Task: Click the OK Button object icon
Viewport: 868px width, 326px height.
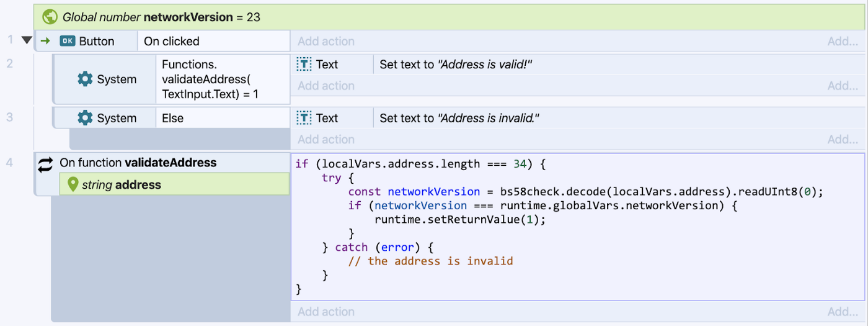Action: [67, 41]
